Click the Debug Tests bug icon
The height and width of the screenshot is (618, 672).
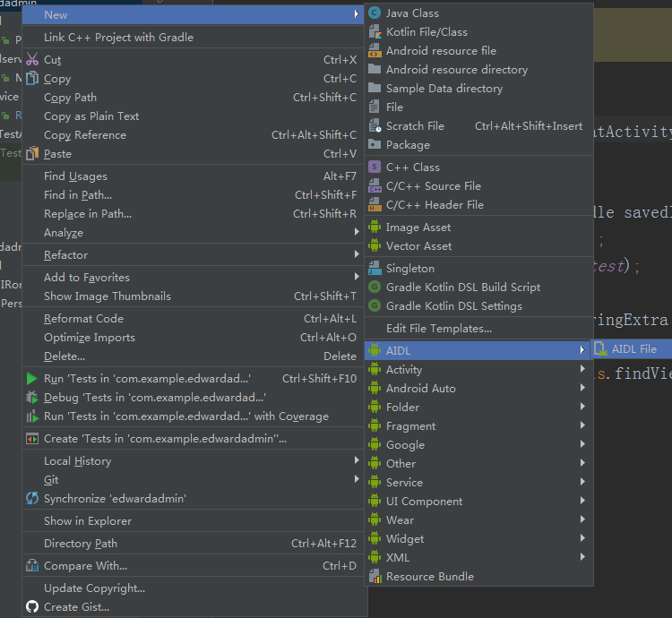(32, 398)
